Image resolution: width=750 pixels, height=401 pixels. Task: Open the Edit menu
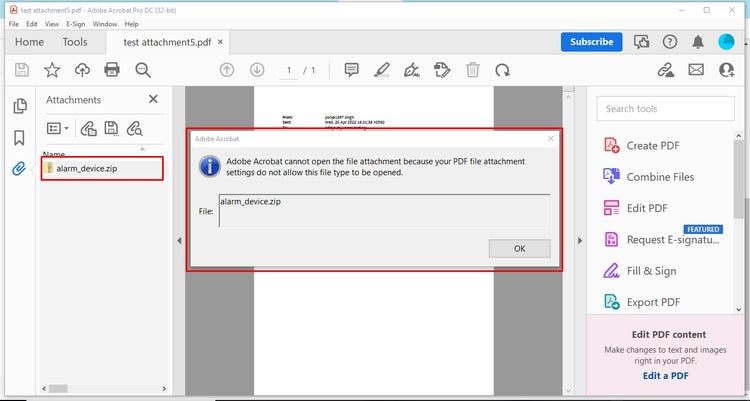point(32,24)
